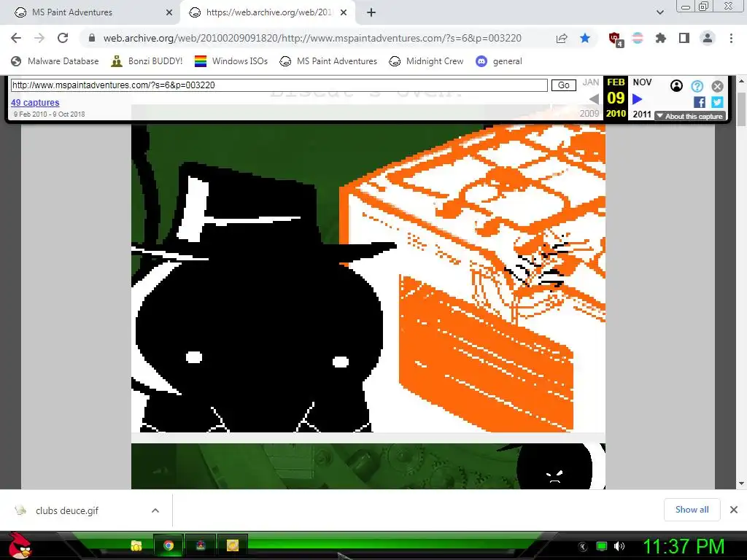Click the green network tray icon
This screenshot has width=747, height=560.
(x=602, y=546)
